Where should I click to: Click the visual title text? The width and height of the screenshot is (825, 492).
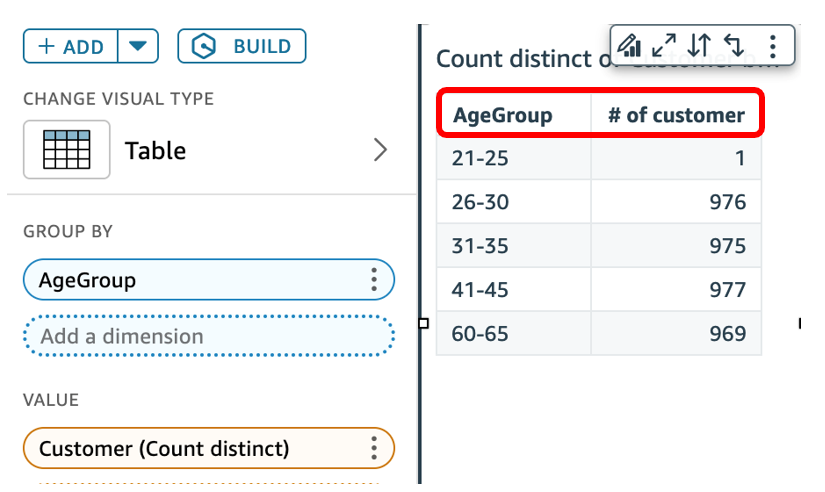point(515,58)
